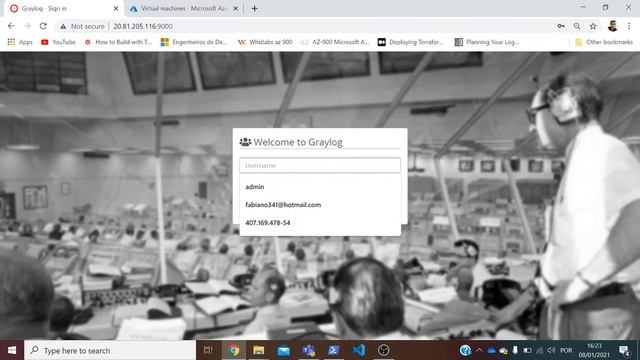This screenshot has width=640, height=360.
Task: Bookmark this page with the star icon
Action: point(593,26)
